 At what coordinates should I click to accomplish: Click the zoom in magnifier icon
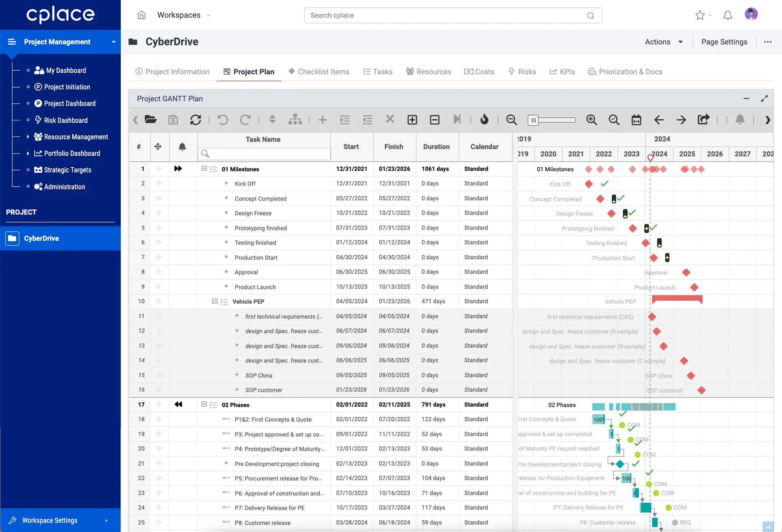tap(591, 120)
